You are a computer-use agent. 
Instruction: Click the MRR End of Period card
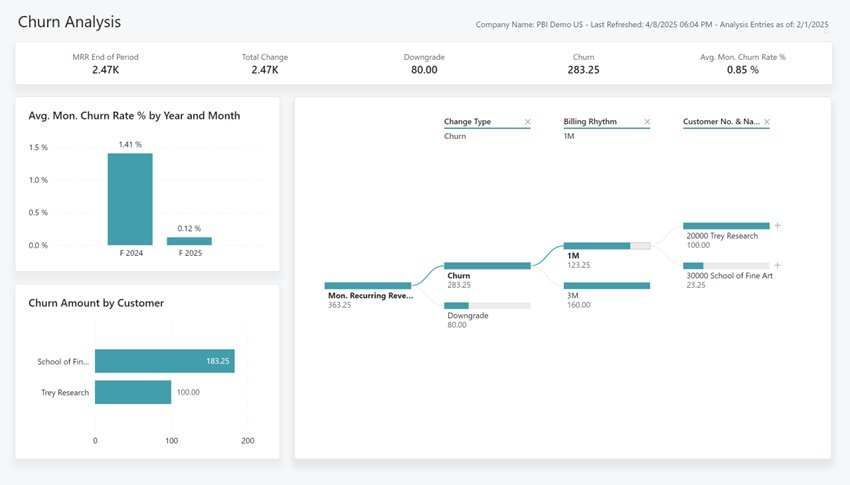coord(105,63)
